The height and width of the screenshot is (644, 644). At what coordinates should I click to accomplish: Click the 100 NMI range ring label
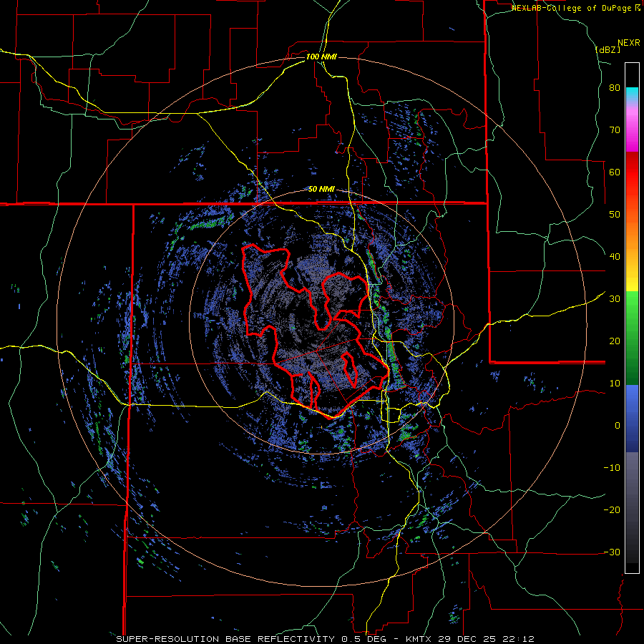pyautogui.click(x=321, y=57)
